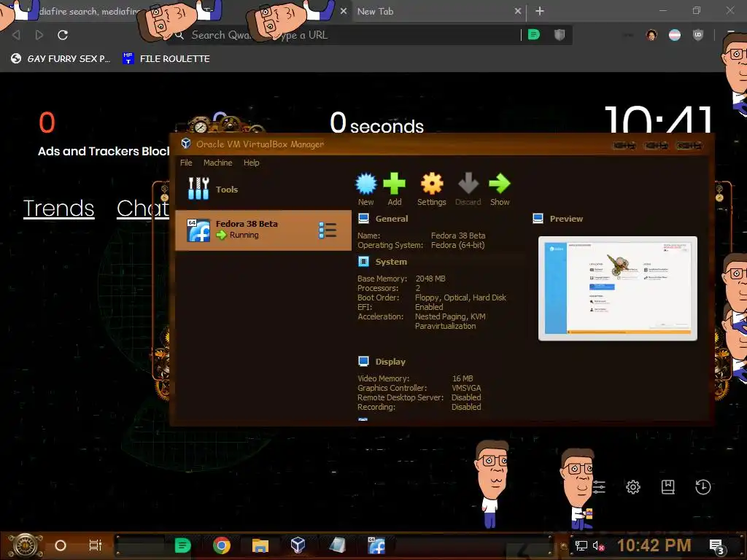The image size is (747, 560).
Task: Click the taskbar clock 10:42 PM
Action: click(x=654, y=545)
